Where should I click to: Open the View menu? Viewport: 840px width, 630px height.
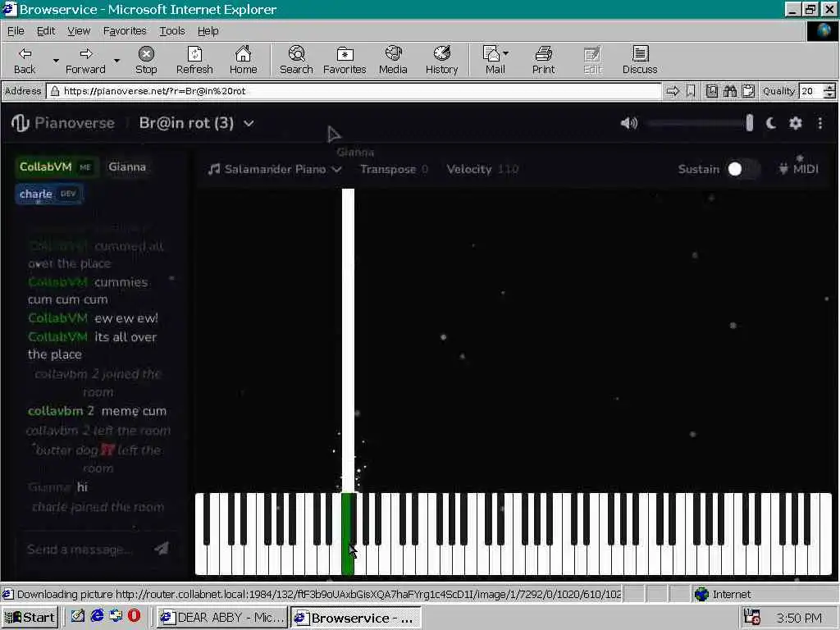(79, 31)
